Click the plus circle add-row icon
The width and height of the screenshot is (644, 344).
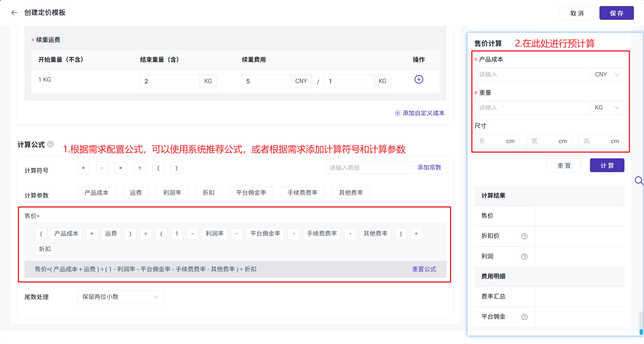point(419,79)
